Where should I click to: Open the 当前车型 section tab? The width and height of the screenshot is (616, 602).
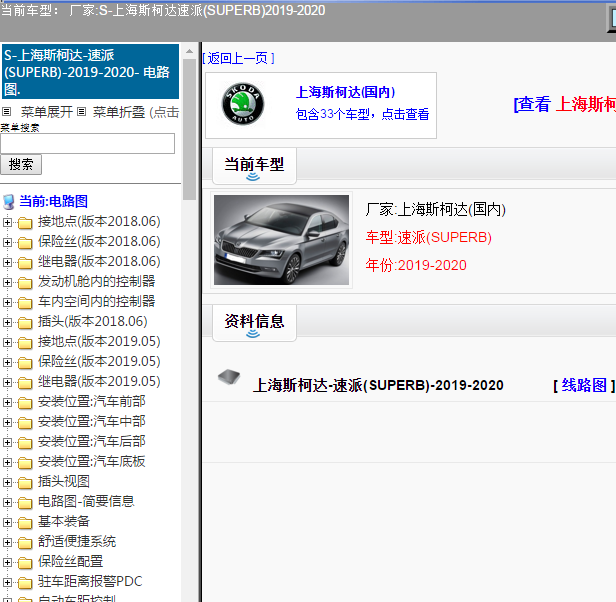(254, 166)
